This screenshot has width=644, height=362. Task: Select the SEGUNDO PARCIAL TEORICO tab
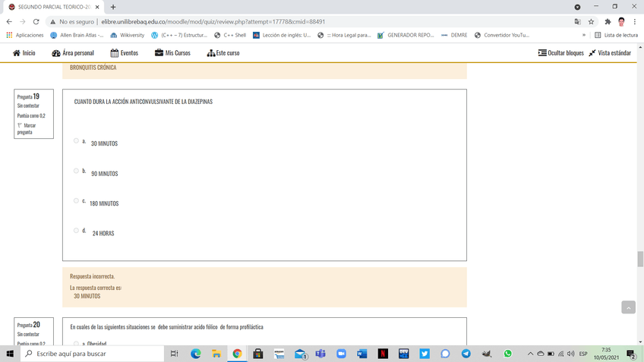tap(53, 7)
